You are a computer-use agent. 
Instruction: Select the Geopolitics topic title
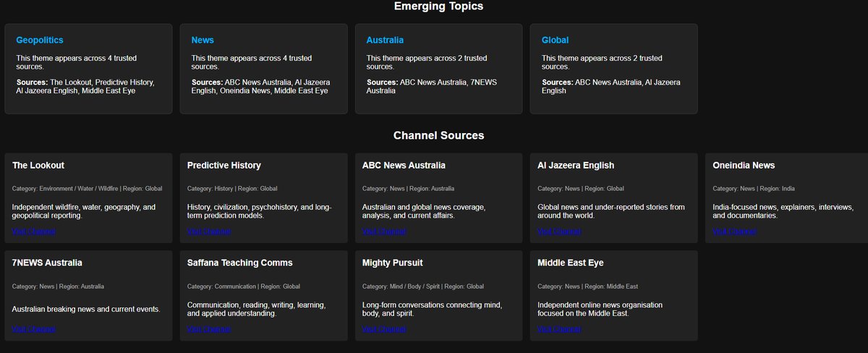pyautogui.click(x=40, y=41)
